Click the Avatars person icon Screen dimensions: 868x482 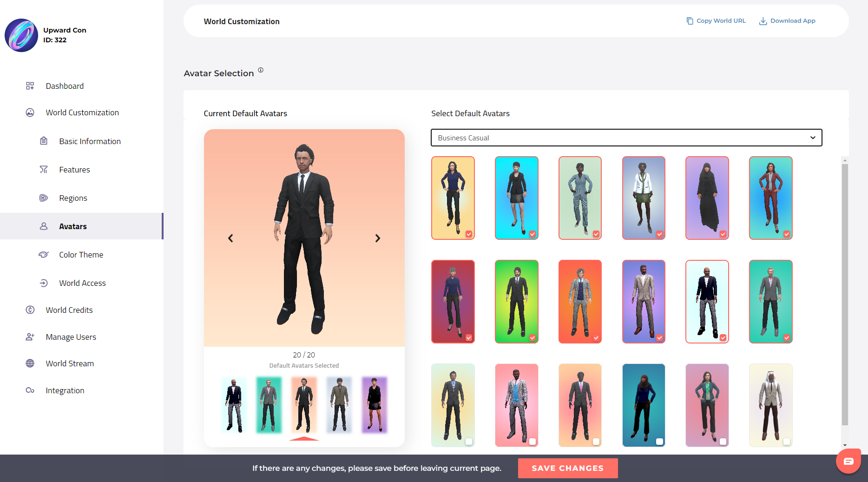click(x=44, y=226)
